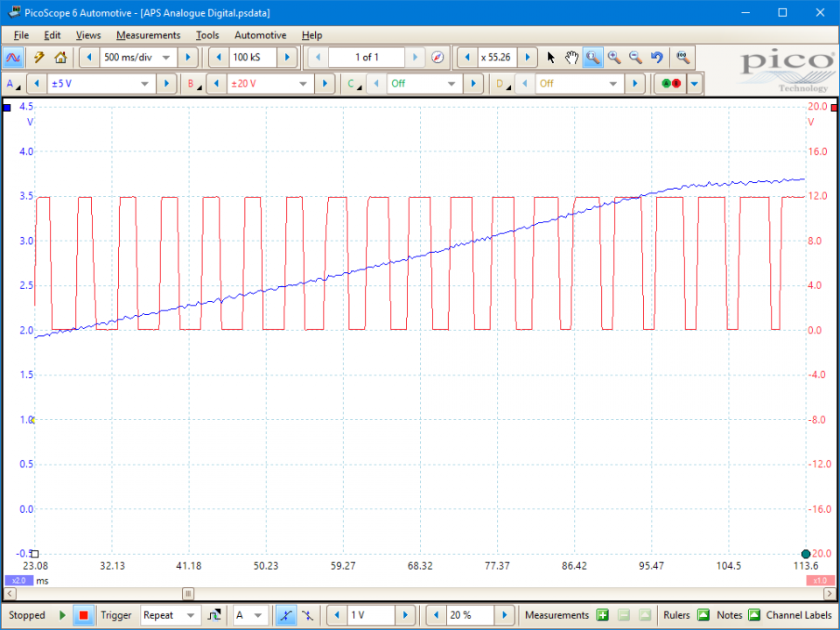Open the Measurements menu

click(x=148, y=35)
